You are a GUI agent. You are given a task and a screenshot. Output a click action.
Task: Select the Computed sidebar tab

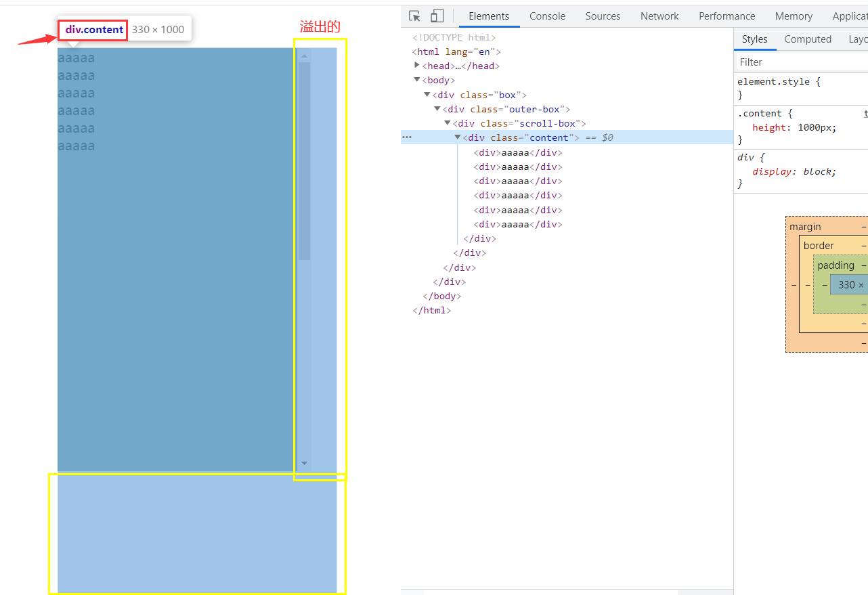point(807,39)
